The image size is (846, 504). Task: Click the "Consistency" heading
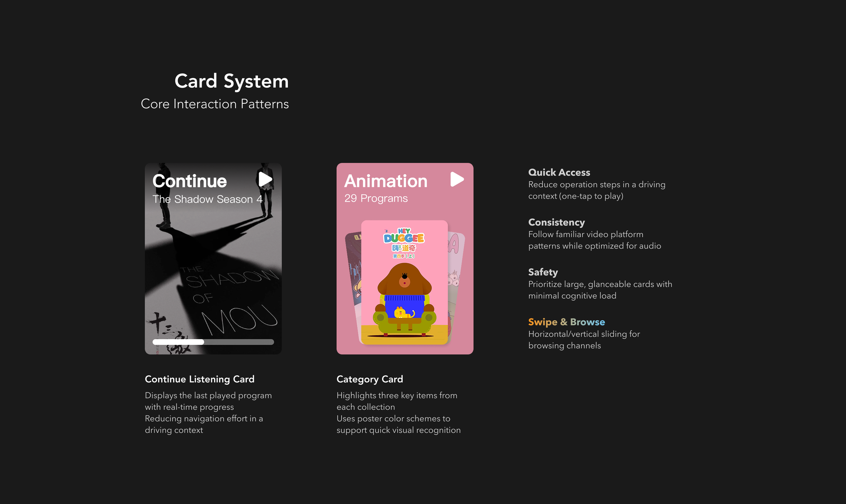point(556,222)
